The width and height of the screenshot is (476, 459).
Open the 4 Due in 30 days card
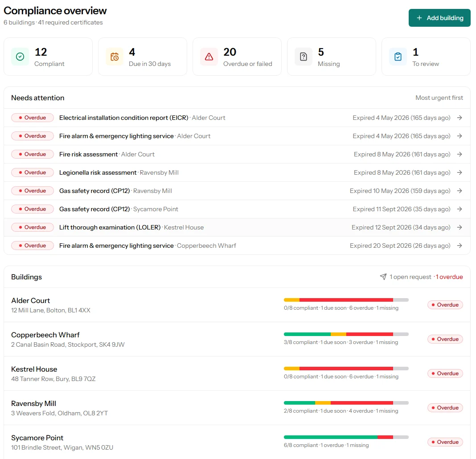142,57
